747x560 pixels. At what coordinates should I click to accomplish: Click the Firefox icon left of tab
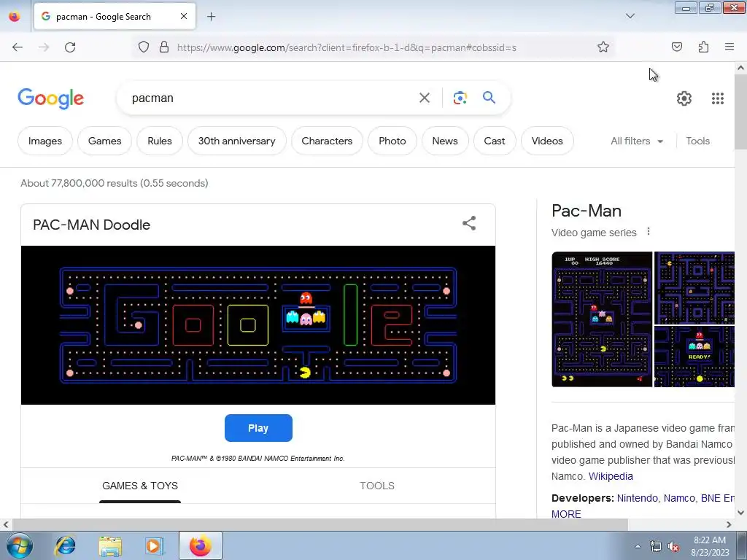15,16
